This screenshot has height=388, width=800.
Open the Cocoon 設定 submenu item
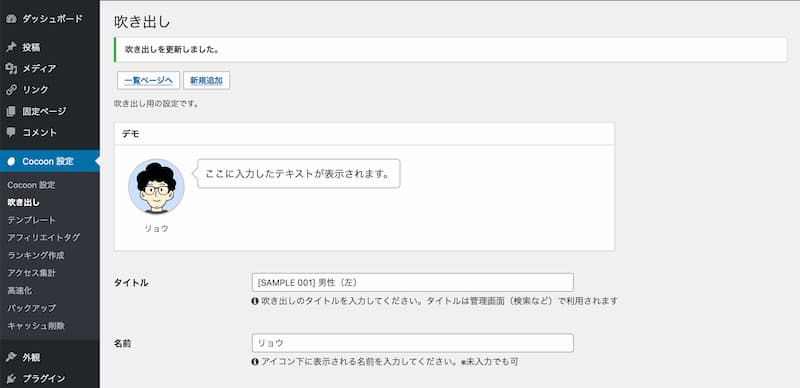coord(31,185)
